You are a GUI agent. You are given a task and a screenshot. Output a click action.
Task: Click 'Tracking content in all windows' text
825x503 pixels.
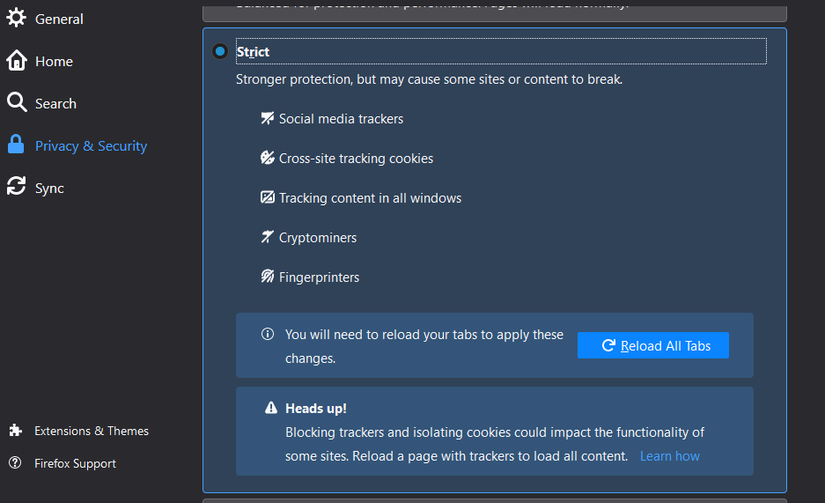point(370,198)
